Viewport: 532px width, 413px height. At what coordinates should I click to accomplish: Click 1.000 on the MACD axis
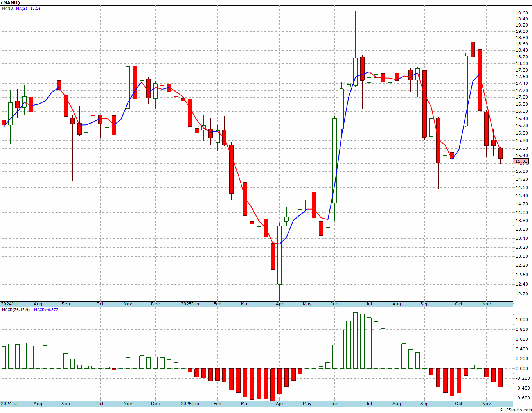[521, 320]
